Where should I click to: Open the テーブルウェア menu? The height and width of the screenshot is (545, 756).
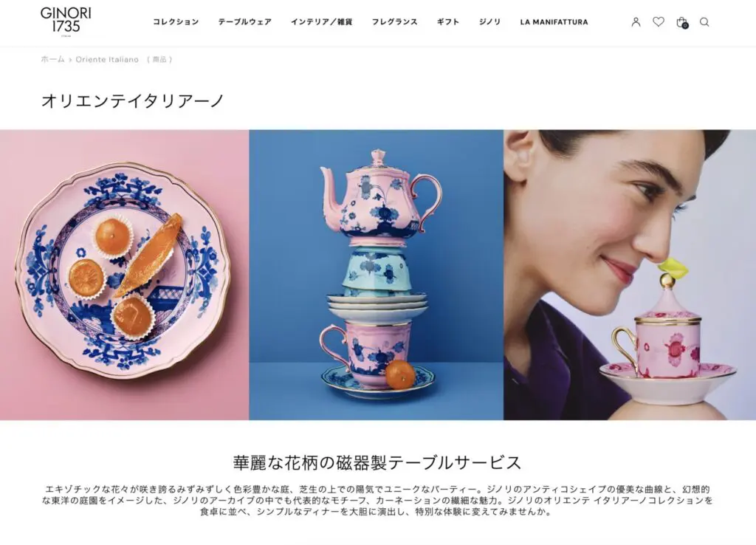(245, 21)
